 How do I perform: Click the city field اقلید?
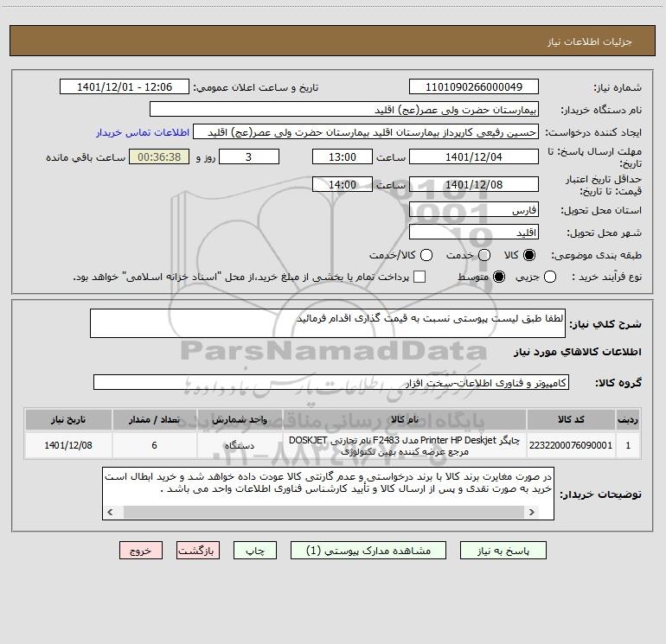point(474,233)
